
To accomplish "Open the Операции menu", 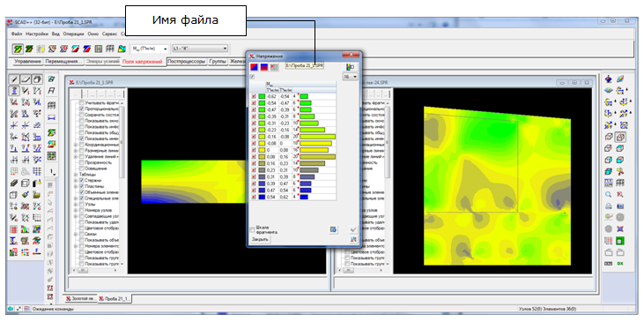I will (74, 34).
